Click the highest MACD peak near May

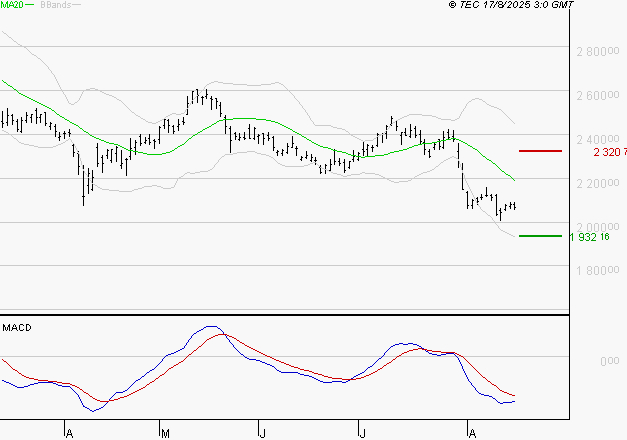pyautogui.click(x=210, y=327)
